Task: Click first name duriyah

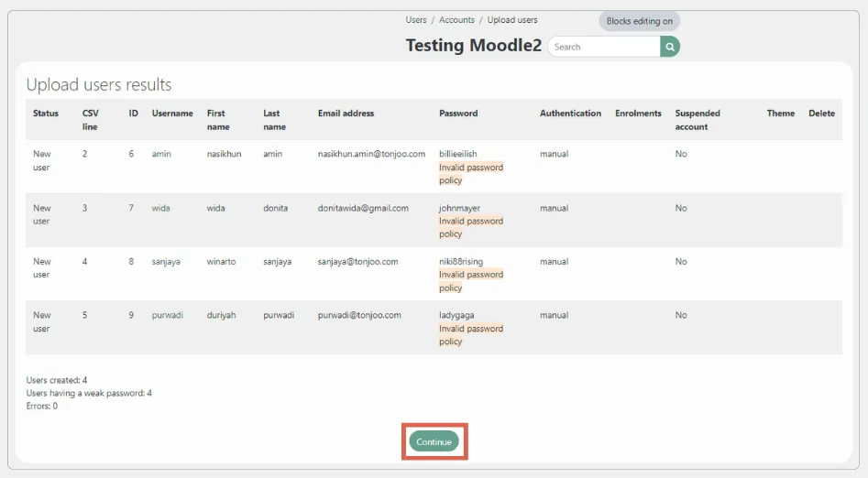Action: (x=221, y=315)
